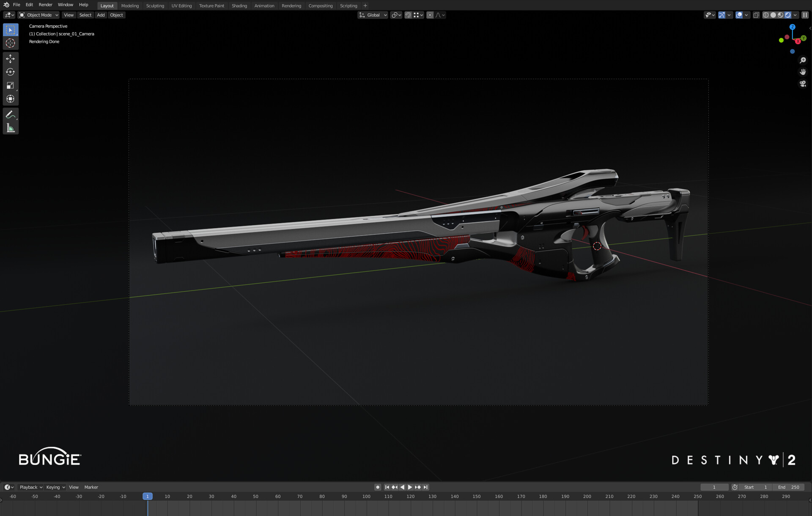The height and width of the screenshot is (516, 812).
Task: Toggle snapping magnet icon
Action: coord(408,15)
